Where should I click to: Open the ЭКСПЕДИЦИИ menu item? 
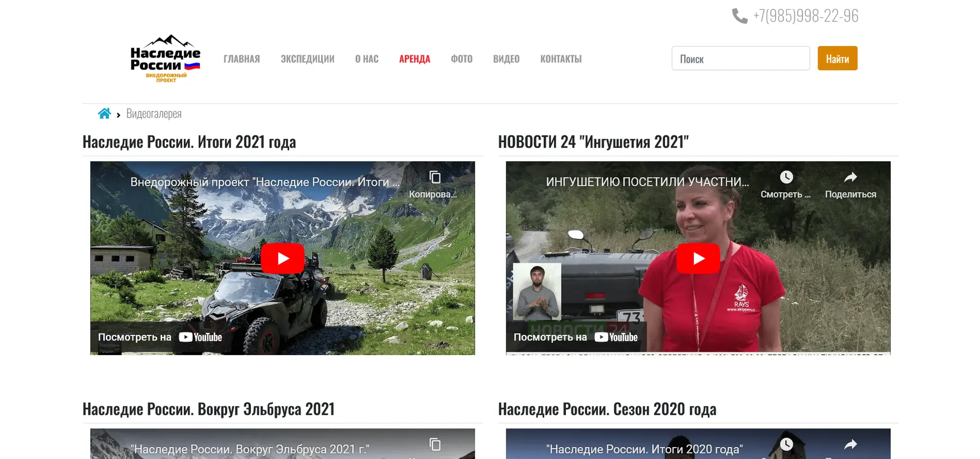coord(307,59)
